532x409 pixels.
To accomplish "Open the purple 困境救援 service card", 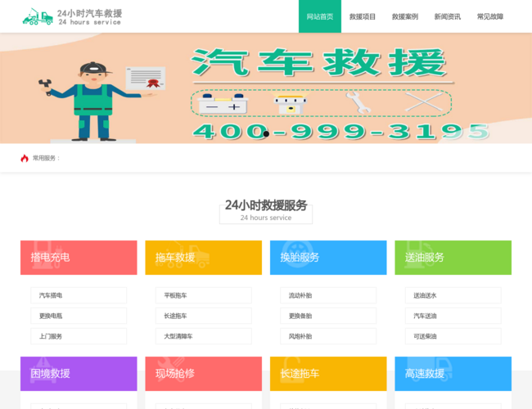I will (x=79, y=374).
